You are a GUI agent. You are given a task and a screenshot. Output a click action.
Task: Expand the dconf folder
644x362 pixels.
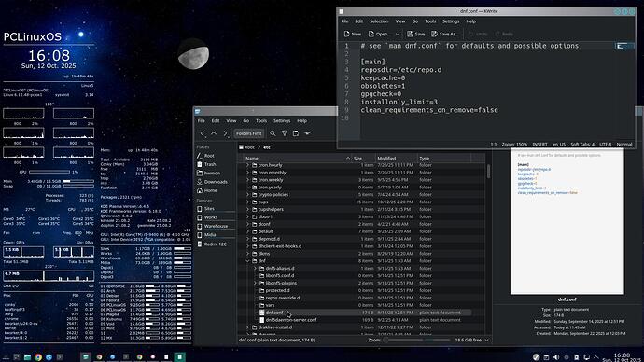(247, 224)
